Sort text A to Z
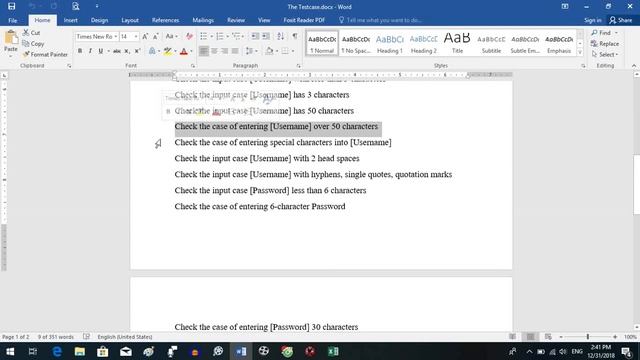 point(280,37)
